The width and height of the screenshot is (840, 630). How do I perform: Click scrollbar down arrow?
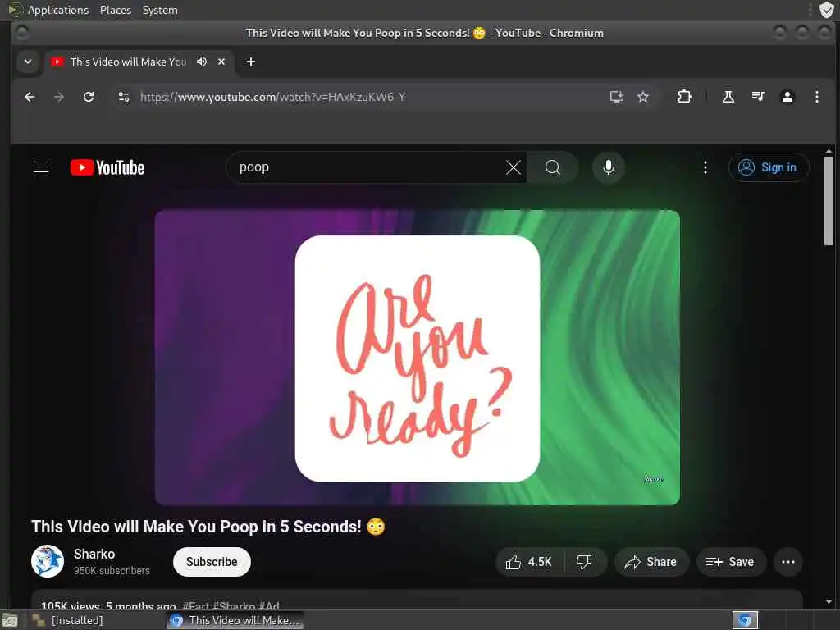[x=829, y=602]
